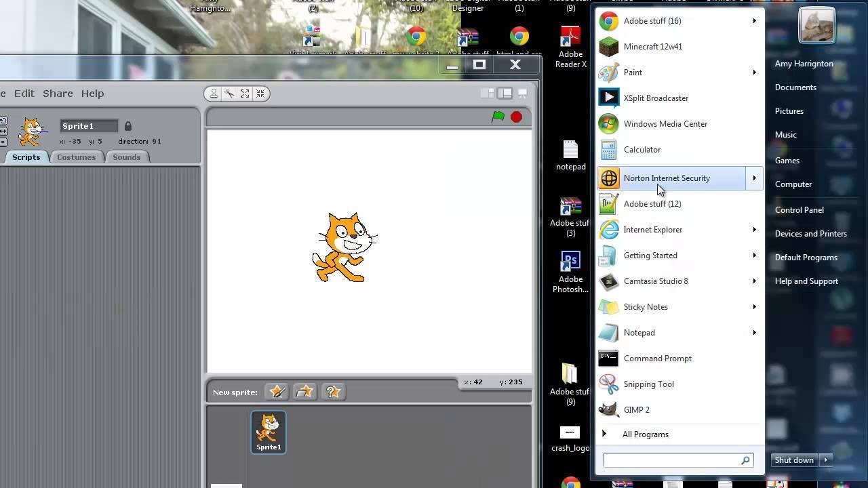Select the Duplicate stamp tool in Scratch
Viewport: 868px width, 488px height.
214,94
